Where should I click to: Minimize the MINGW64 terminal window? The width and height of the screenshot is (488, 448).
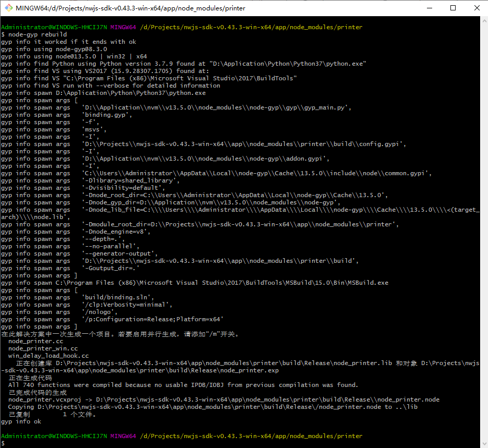click(430, 8)
